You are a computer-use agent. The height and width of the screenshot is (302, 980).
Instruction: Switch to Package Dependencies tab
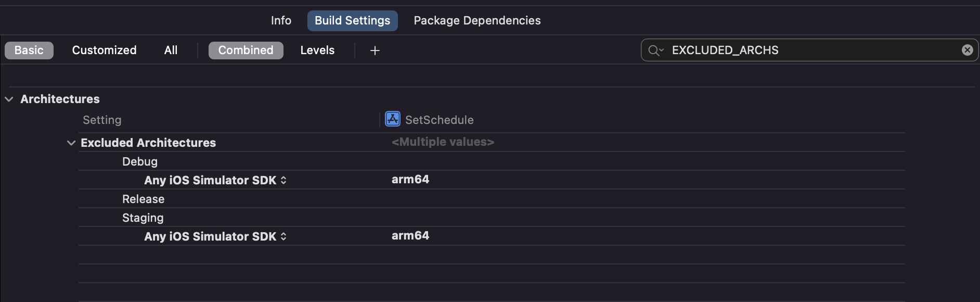477,21
